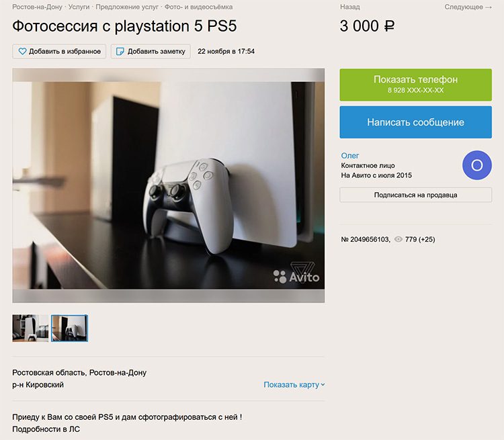Click the arrow next to Следующее
The image size is (504, 440).
click(x=489, y=7)
